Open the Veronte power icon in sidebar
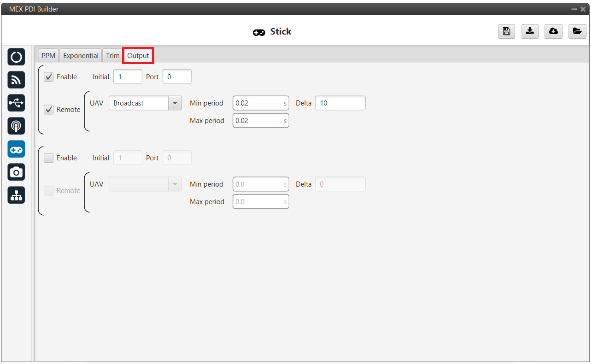This screenshot has height=364, width=591. [16, 57]
